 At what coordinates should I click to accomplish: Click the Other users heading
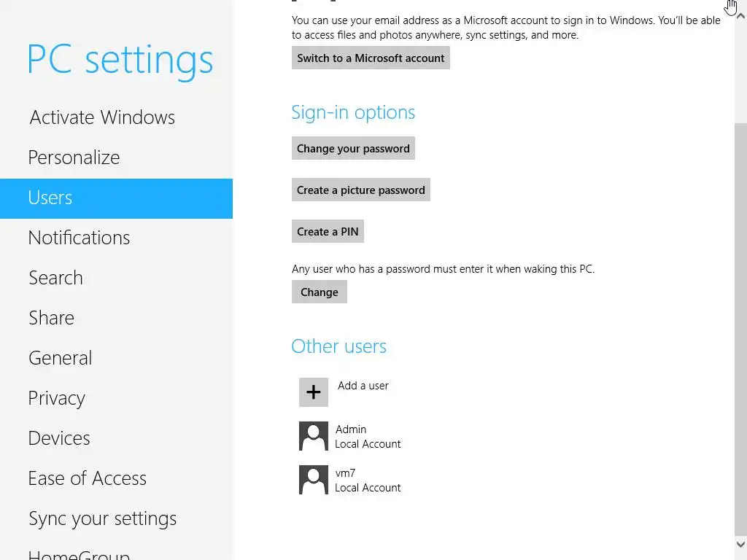[x=338, y=346]
